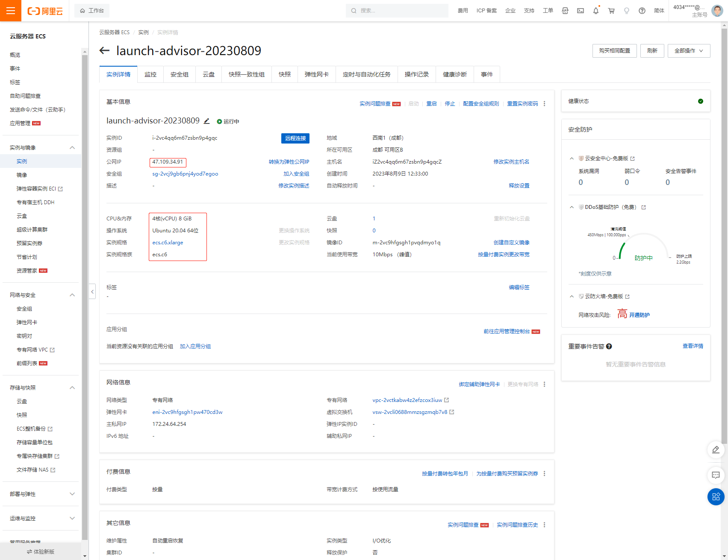
Task: Open the 全部操作 dropdown
Action: click(x=688, y=51)
